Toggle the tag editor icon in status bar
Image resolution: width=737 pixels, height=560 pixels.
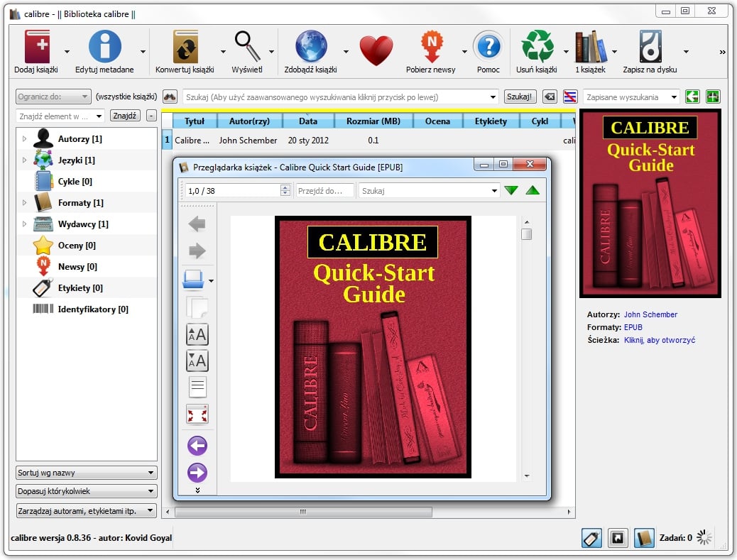pos(591,537)
